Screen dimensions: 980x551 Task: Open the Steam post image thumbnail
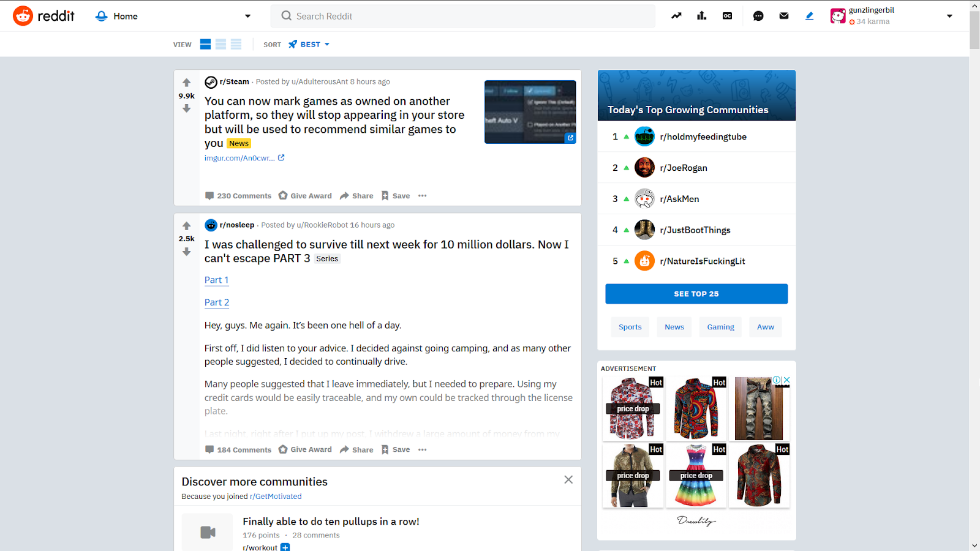coord(530,112)
